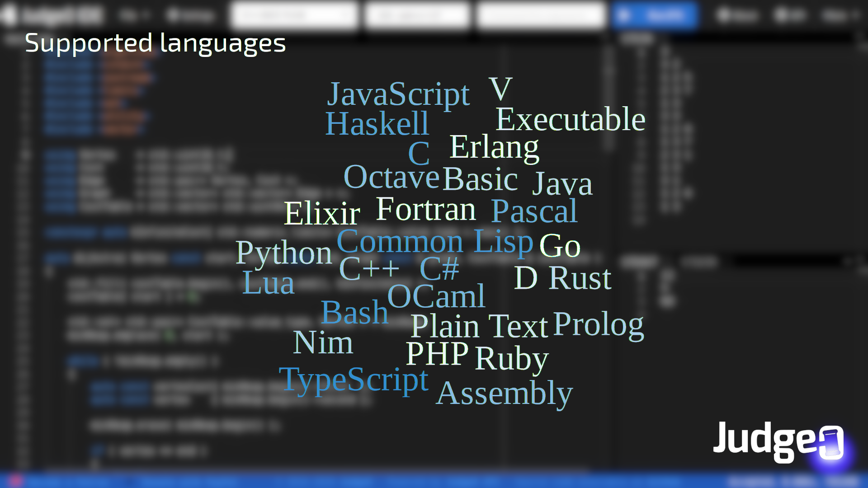Select Python in the language cloud
The image size is (868, 488).
pyautogui.click(x=283, y=253)
